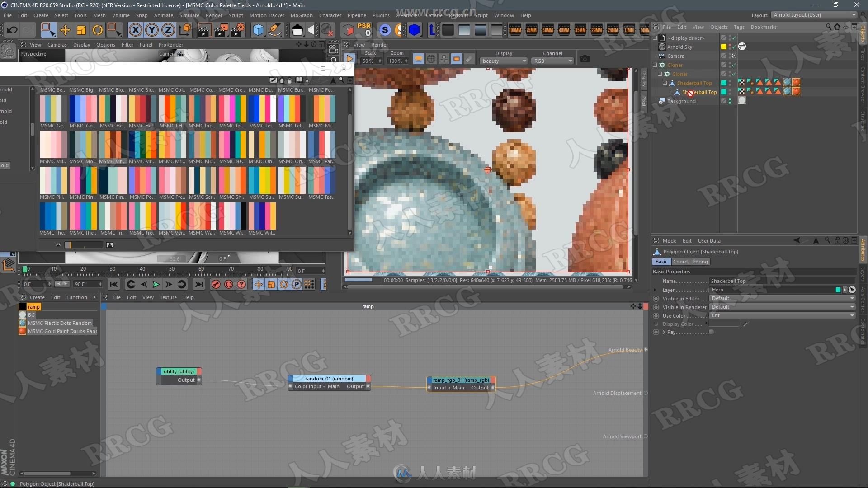The height and width of the screenshot is (488, 868).
Task: Select the Scale tool in the top toolbar
Action: 81,30
